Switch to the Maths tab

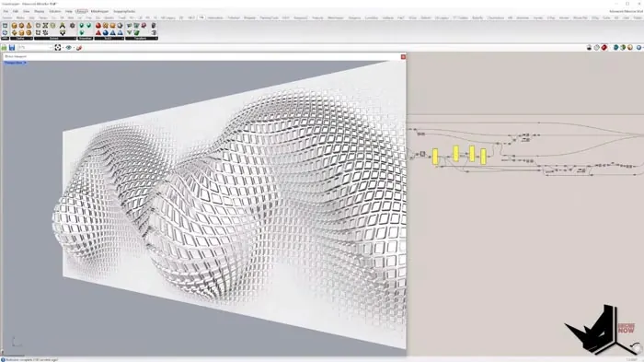(x=19, y=18)
